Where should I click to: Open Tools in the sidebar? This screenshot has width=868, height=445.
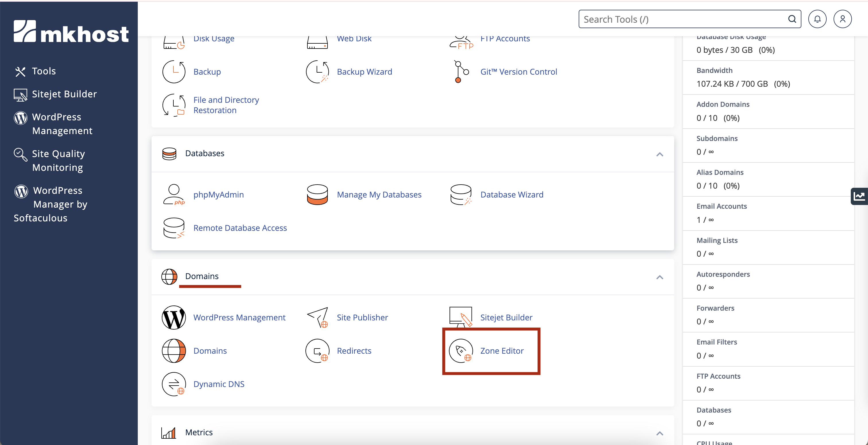(44, 71)
